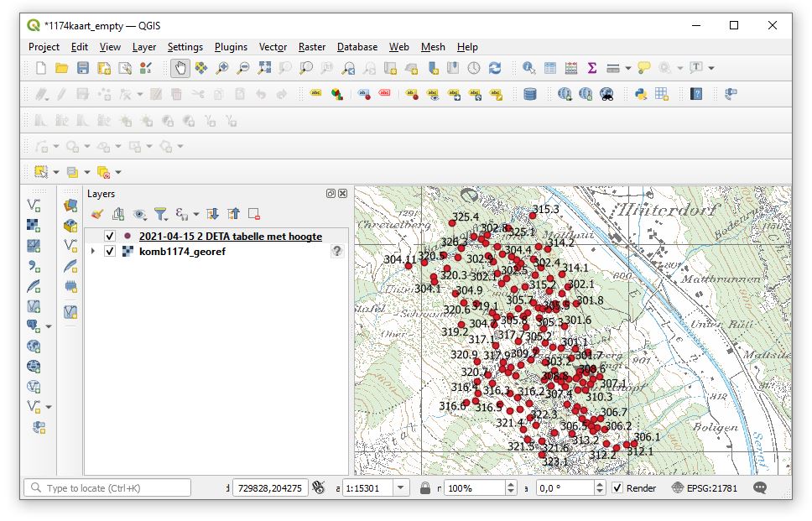Select the 2021-04-15 DETA layer name
This screenshot has height=521, width=812.
[x=230, y=237]
